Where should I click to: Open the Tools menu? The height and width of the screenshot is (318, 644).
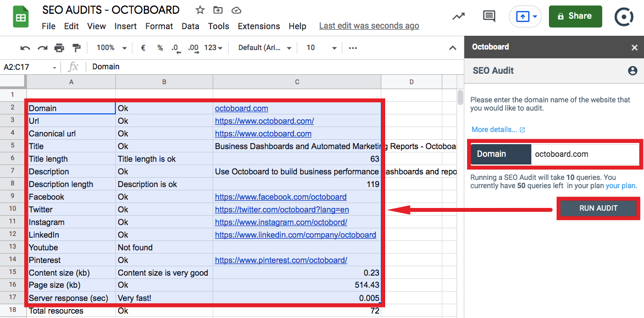[219, 26]
